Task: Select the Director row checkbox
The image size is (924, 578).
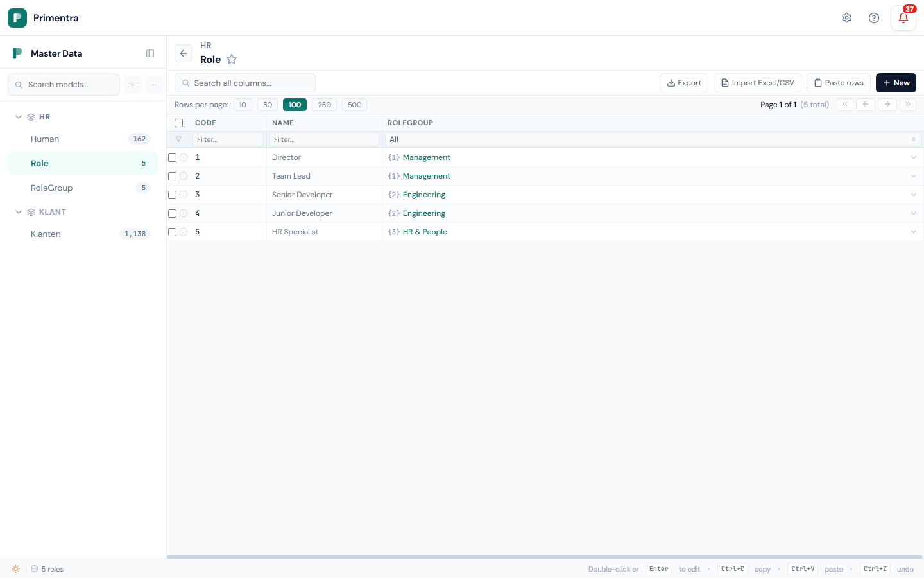Action: (172, 158)
